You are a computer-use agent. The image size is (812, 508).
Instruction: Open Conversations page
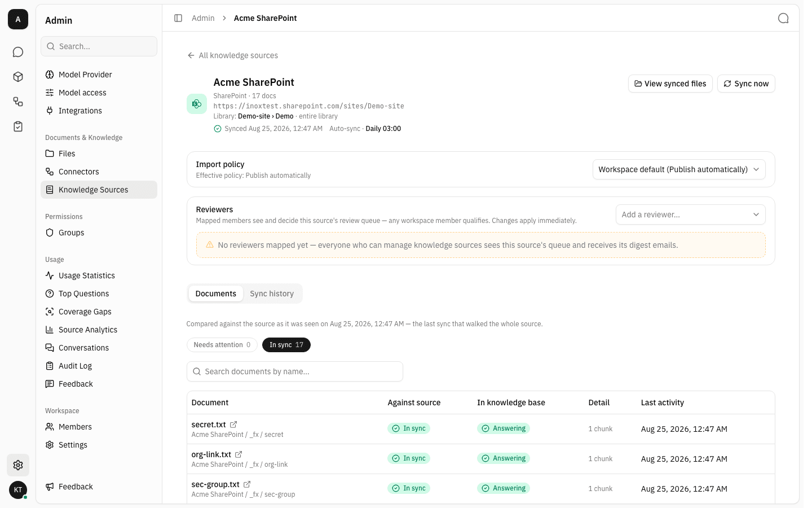[x=99, y=348]
